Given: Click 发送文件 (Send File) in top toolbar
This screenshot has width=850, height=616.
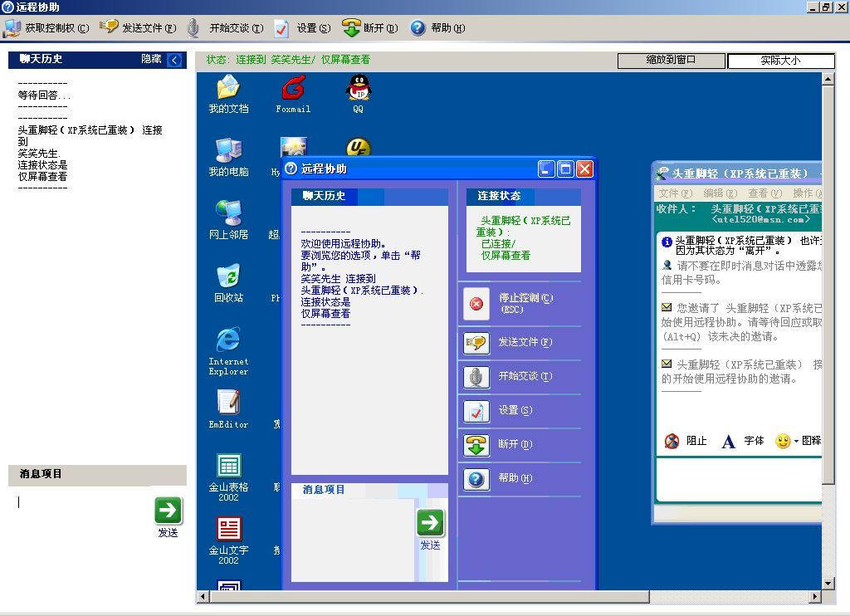Looking at the screenshot, I should point(138,28).
